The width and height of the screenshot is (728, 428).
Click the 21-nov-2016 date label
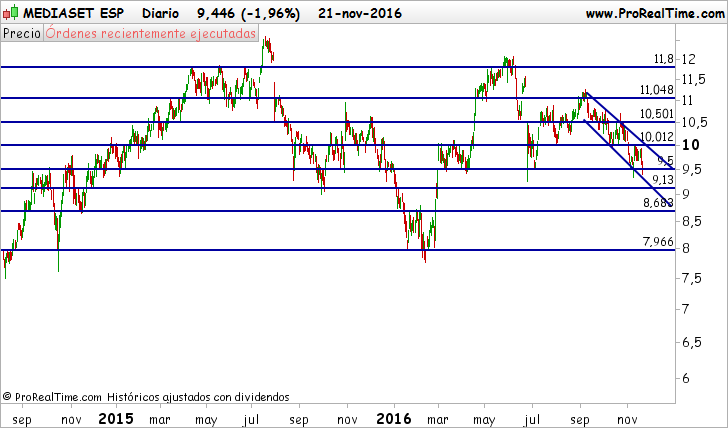coord(360,13)
